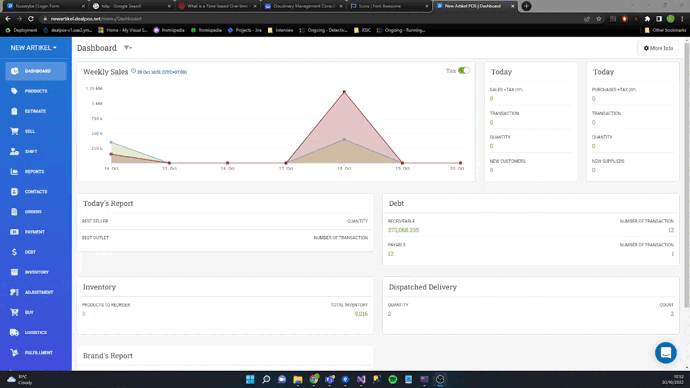Viewport: 690px width, 388px height.
Task: Open the Interview bookmark folder
Action: click(x=280, y=30)
